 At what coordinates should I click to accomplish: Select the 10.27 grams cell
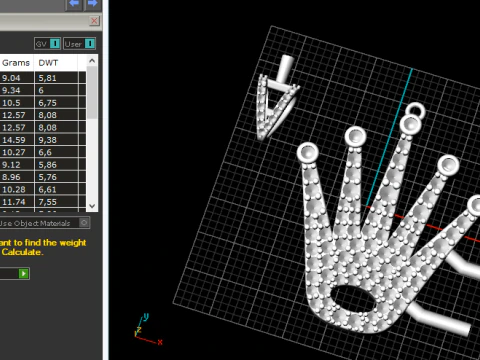pyautogui.click(x=17, y=152)
